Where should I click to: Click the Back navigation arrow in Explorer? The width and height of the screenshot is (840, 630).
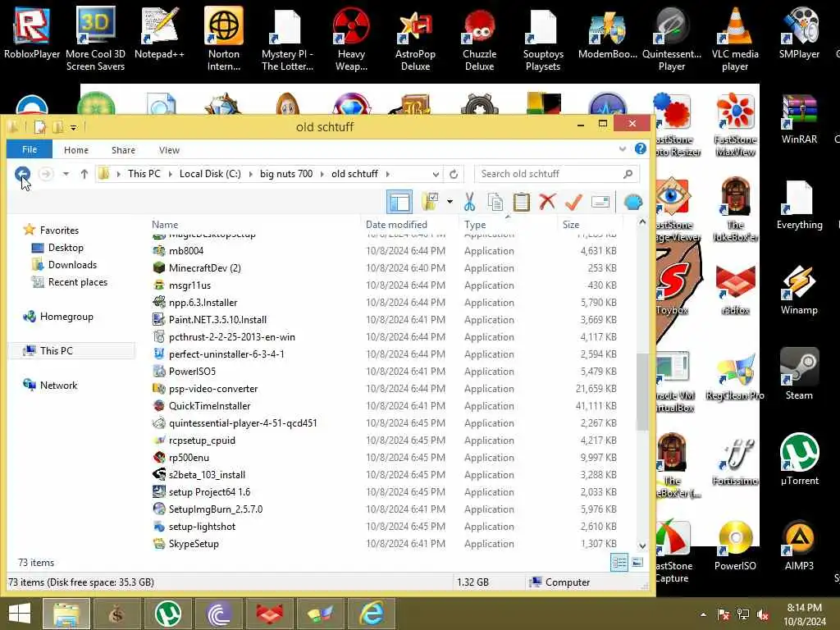[22, 174]
